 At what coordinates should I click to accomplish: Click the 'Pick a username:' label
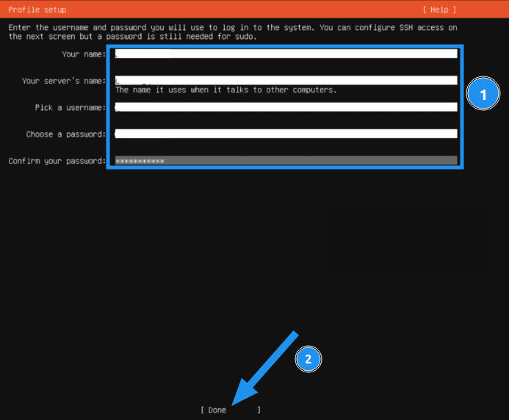(x=71, y=108)
